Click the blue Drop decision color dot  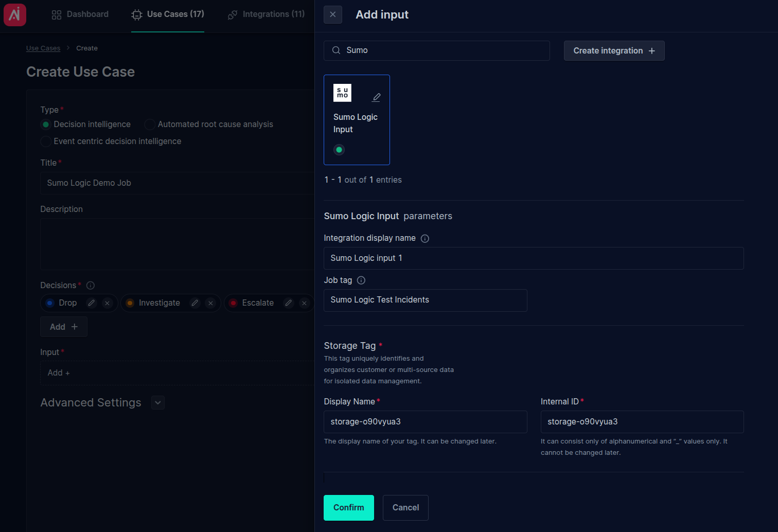[x=50, y=303]
